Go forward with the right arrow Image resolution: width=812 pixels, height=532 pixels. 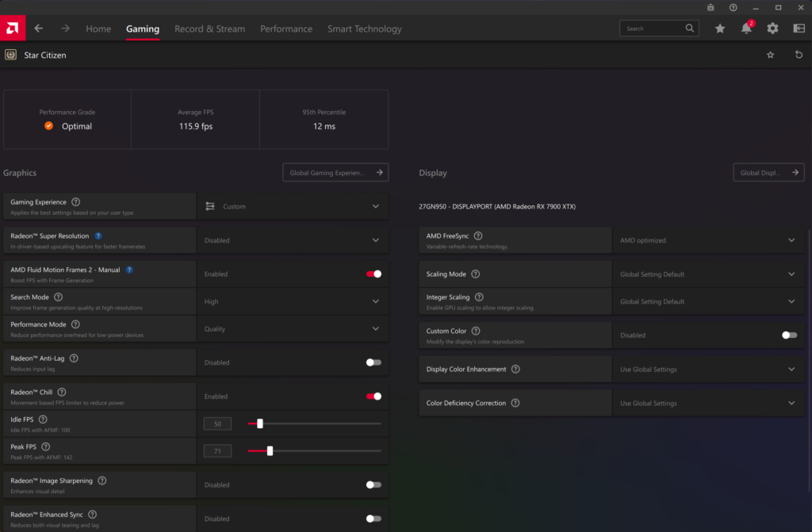pyautogui.click(x=65, y=29)
